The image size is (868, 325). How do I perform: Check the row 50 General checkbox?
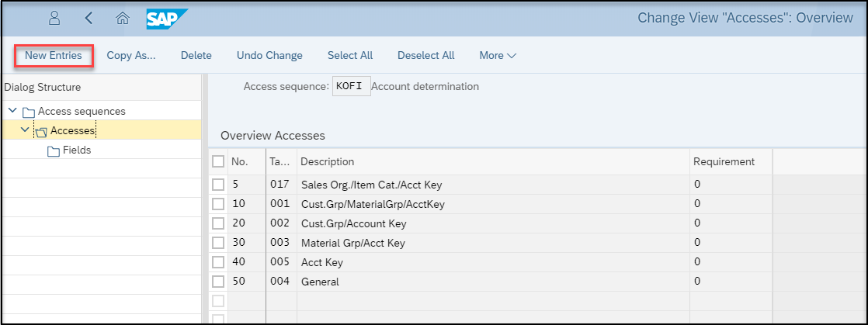tap(218, 282)
